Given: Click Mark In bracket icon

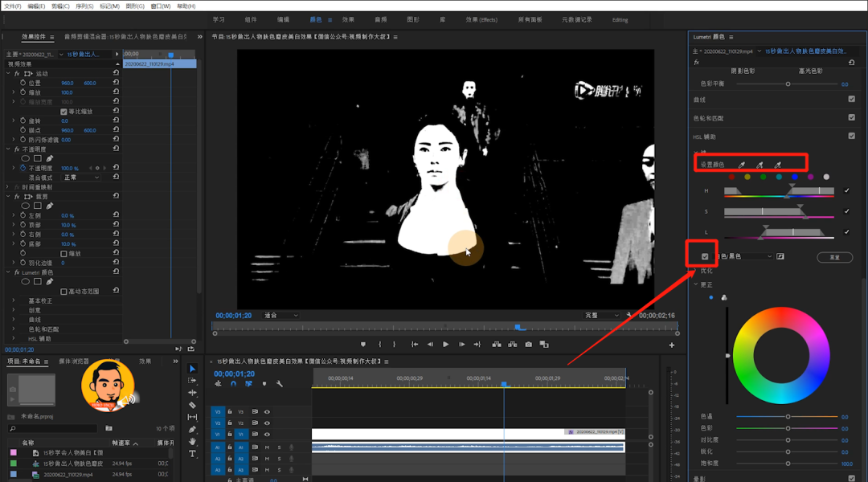Looking at the screenshot, I should [x=379, y=344].
